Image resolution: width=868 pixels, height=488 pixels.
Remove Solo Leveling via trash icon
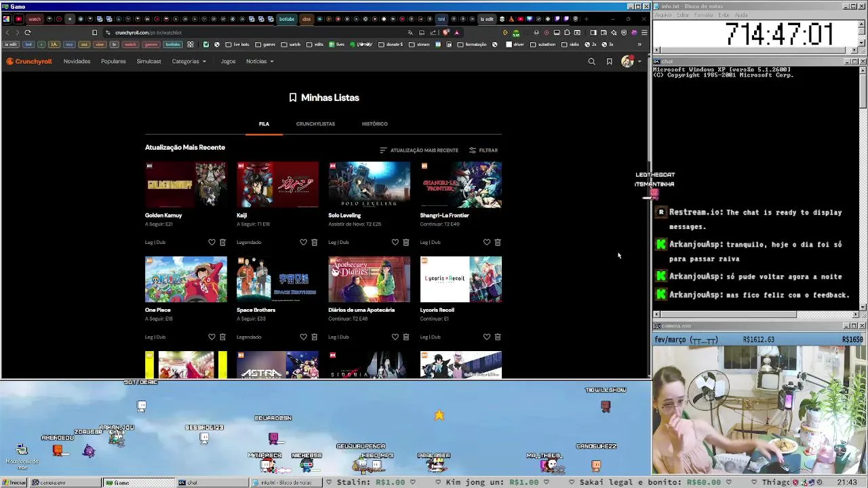[406, 242]
